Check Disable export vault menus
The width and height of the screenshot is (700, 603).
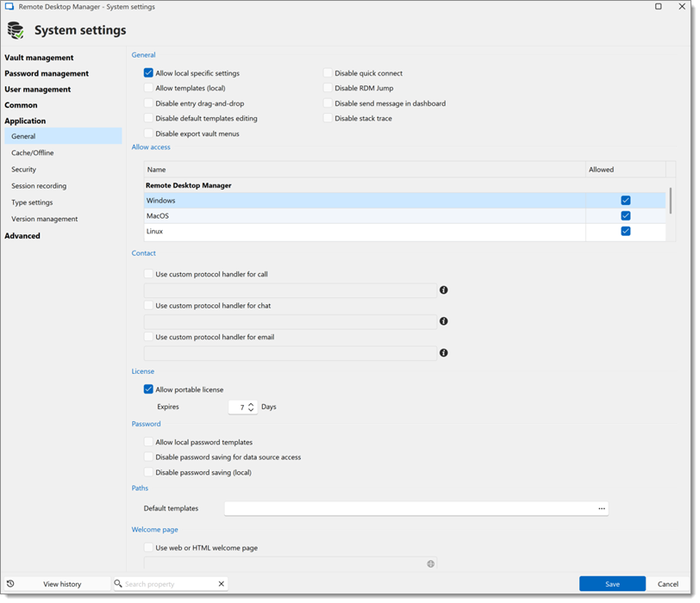tap(148, 134)
